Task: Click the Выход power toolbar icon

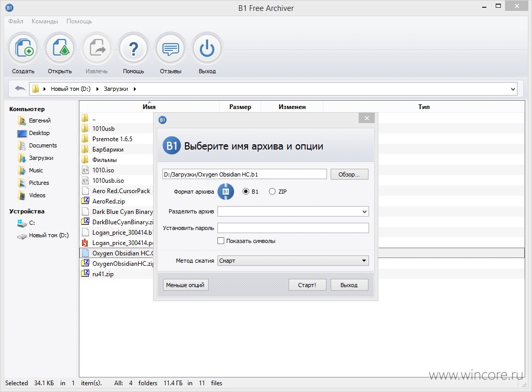Action: click(x=207, y=49)
